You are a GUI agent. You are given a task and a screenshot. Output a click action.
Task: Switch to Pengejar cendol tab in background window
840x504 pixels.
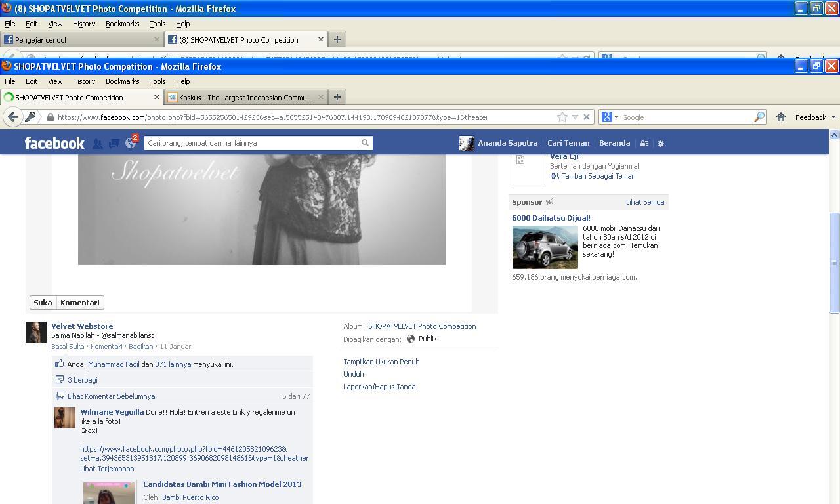click(82, 39)
